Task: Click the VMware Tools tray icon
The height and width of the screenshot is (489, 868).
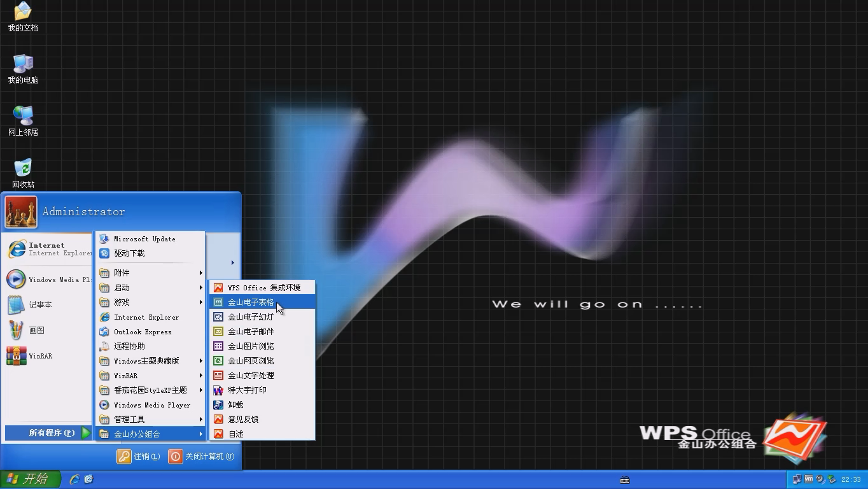Action: 809,479
